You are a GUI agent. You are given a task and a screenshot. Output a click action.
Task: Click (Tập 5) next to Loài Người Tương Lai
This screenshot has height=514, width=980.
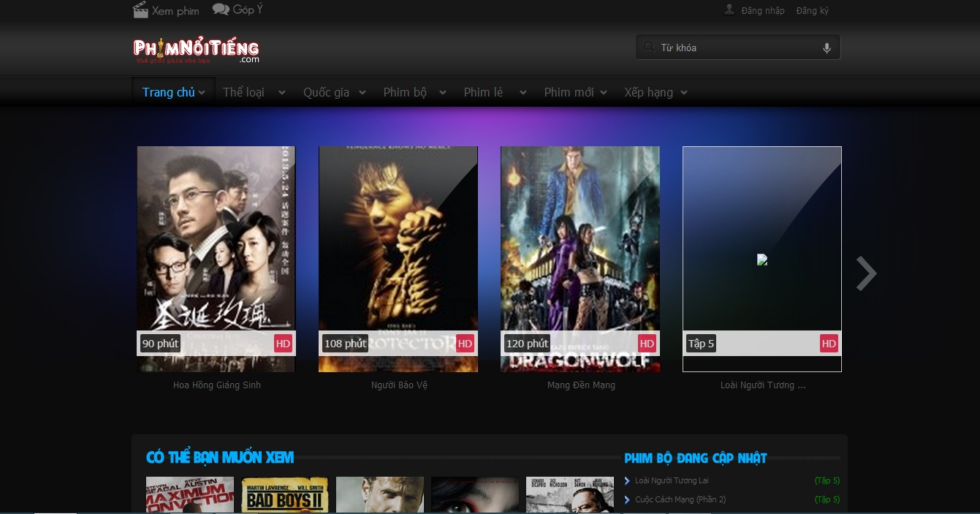[x=827, y=480]
